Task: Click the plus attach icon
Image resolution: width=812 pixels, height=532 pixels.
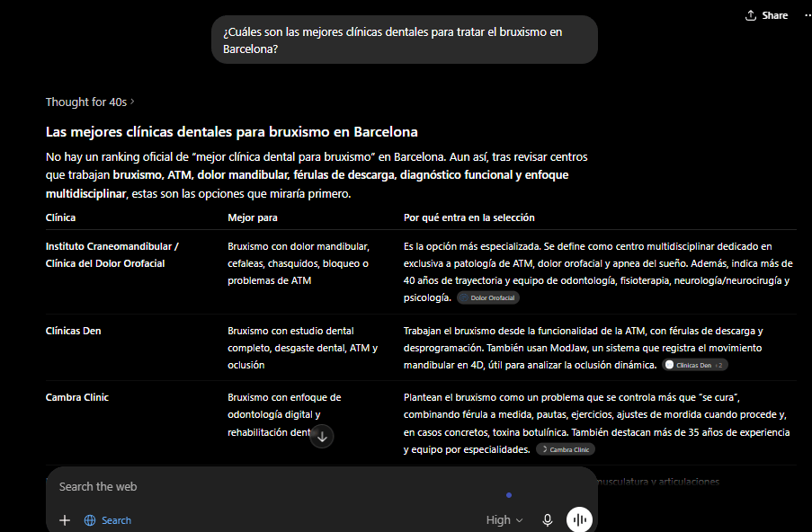Action: tap(65, 520)
